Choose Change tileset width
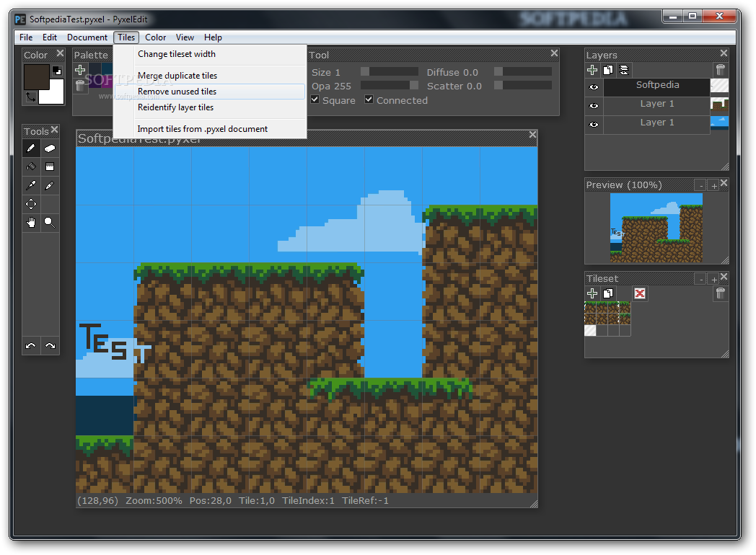The image size is (756, 555). 210,54
